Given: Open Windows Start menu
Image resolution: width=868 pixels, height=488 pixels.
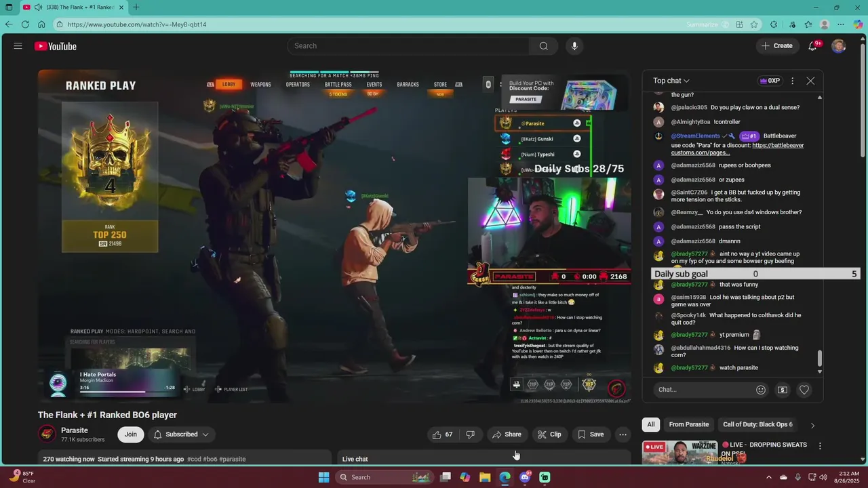Looking at the screenshot, I should pyautogui.click(x=323, y=477).
